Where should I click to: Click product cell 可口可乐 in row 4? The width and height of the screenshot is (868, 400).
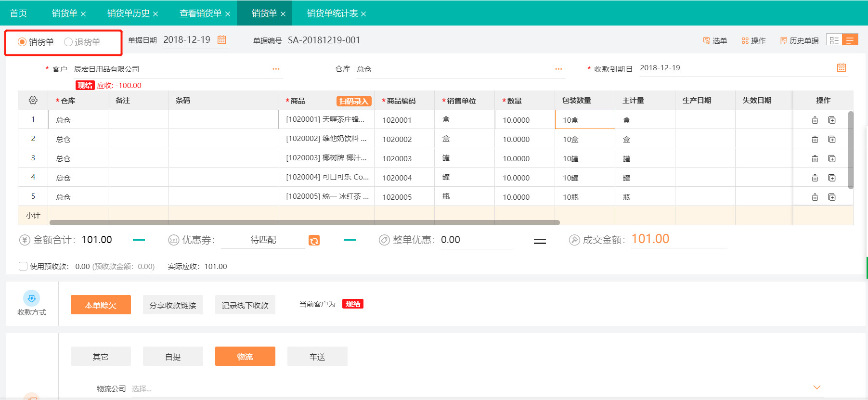tap(326, 177)
